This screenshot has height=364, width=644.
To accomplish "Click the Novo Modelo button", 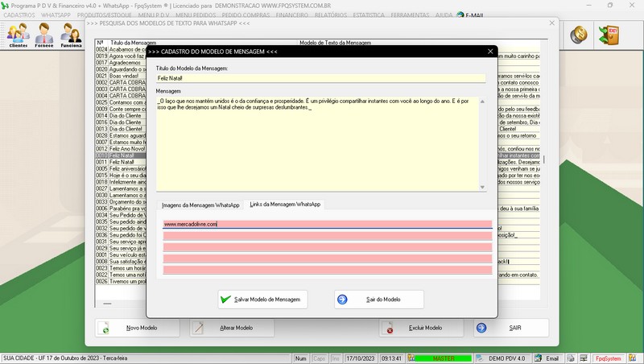I will click(x=142, y=329).
